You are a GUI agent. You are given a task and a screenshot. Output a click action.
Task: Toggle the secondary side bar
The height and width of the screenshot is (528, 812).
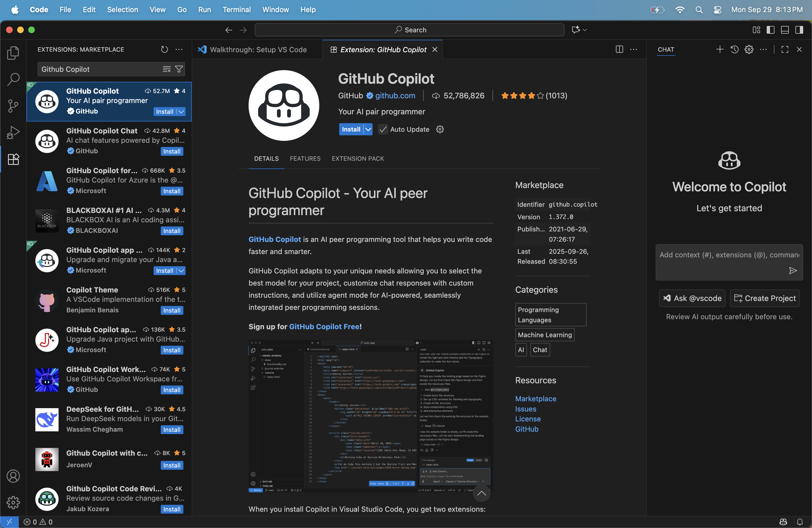coord(799,30)
